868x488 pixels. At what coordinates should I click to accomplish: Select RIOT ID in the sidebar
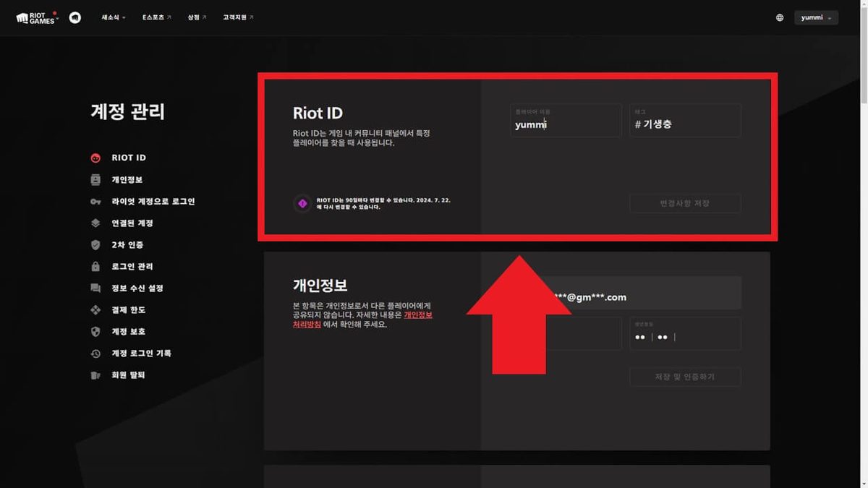pyautogui.click(x=129, y=158)
